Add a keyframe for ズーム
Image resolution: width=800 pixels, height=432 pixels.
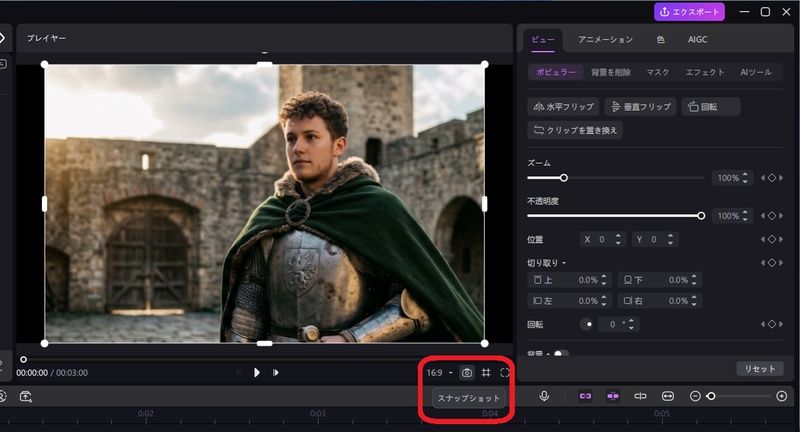click(772, 178)
